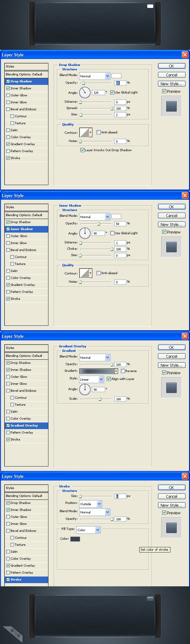Enable Anti-aliased in Drop Shadow dialog
Image resolution: width=190 pixels, height=644 pixels.
pyautogui.click(x=98, y=132)
